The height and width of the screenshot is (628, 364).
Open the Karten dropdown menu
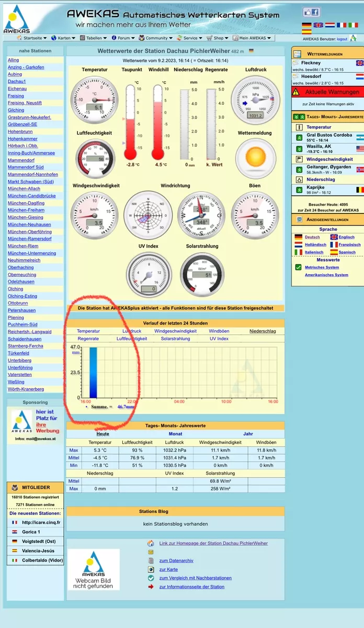pyautogui.click(x=63, y=38)
